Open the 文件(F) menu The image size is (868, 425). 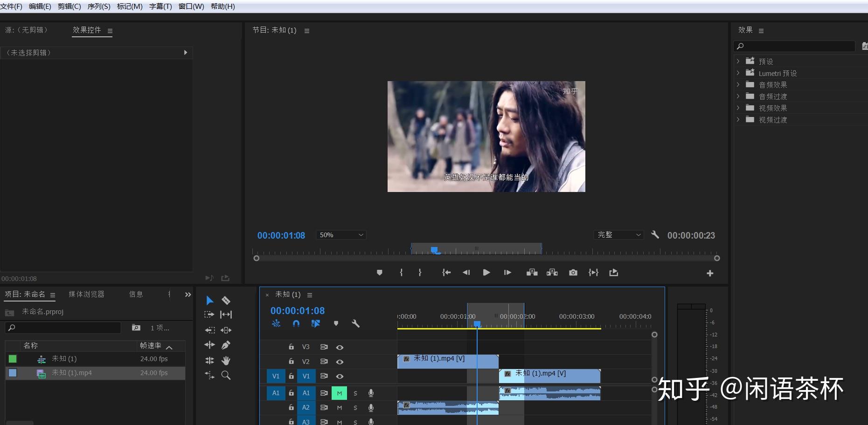point(11,7)
